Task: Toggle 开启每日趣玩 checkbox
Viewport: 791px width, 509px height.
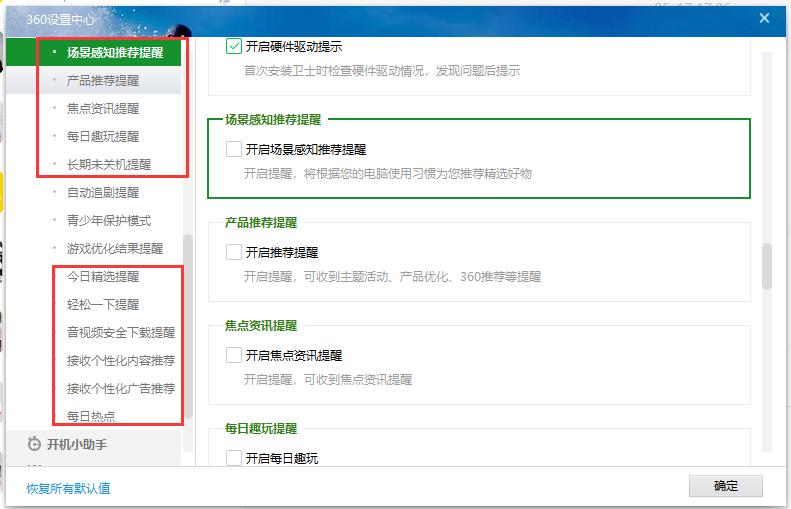Action: pyautogui.click(x=234, y=458)
